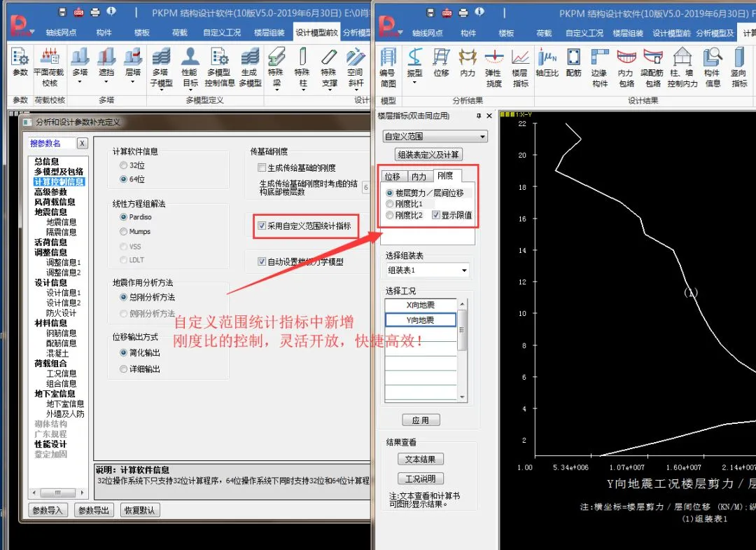Open 内力包络 icon
756x550 pixels.
click(x=626, y=67)
